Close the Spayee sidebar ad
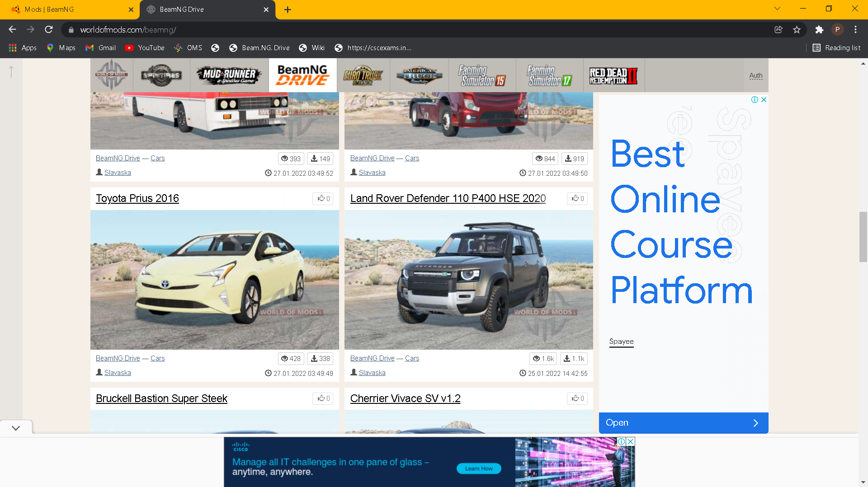Screen dimensions: 868x487 coord(764,99)
